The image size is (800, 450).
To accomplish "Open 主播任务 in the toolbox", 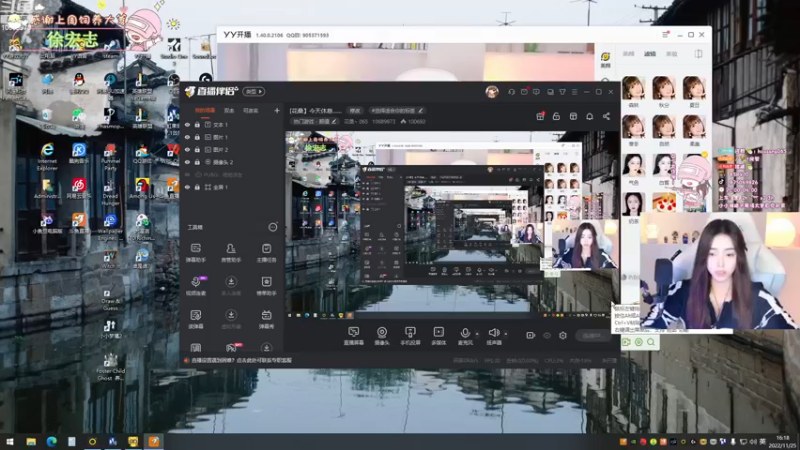I will click(x=266, y=253).
